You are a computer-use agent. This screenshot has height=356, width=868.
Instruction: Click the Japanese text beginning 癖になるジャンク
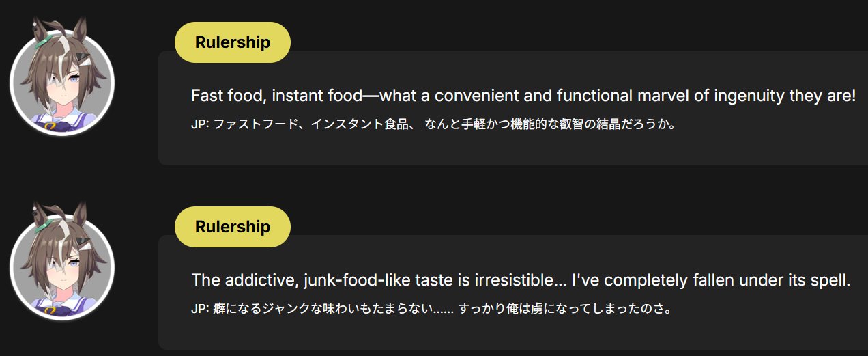[443, 309]
